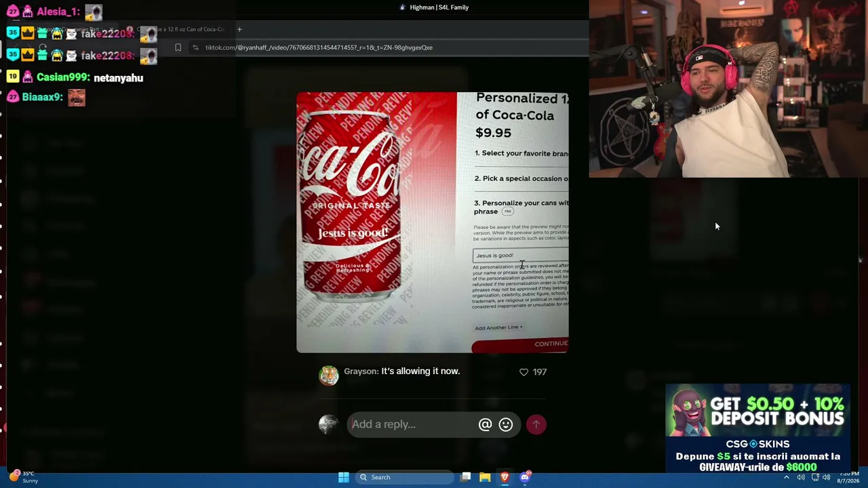View site info icon beside the URL
This screenshot has width=868, height=488.
tap(195, 47)
